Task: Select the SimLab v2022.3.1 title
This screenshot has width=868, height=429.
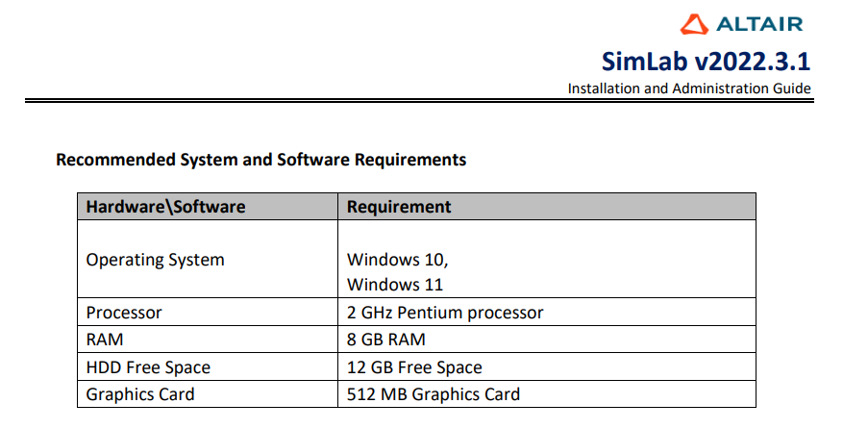Action: click(x=706, y=62)
